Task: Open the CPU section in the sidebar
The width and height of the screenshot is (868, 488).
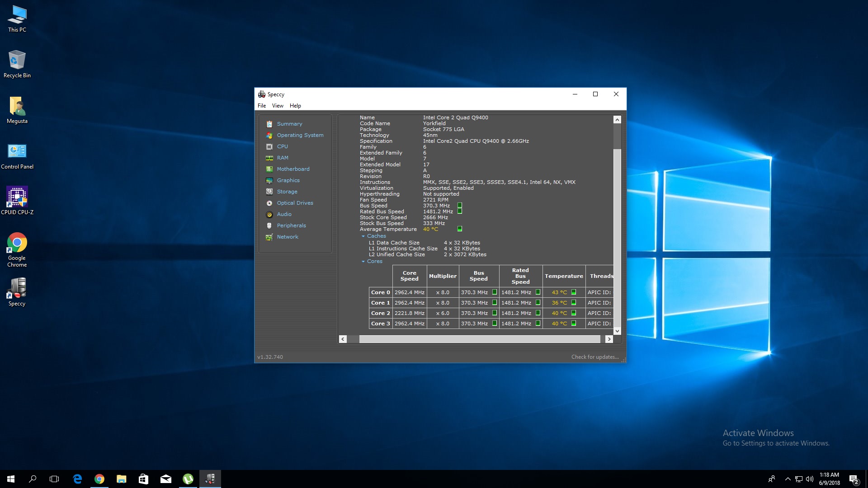Action: point(282,146)
